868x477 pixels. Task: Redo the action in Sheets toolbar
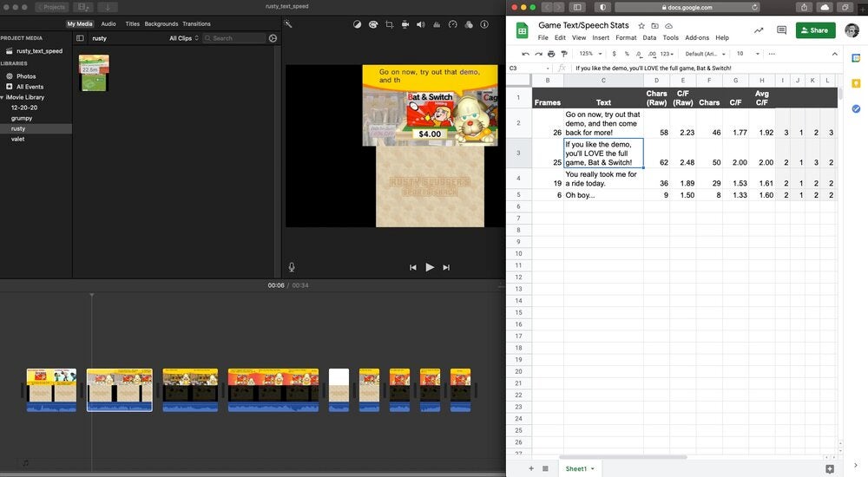tap(538, 54)
